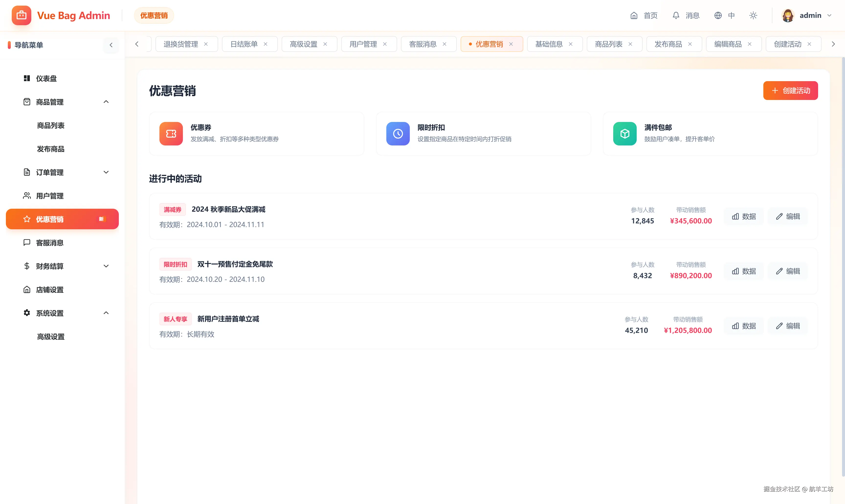Toggle light/dark theme sun icon
This screenshot has height=504, width=845.
tap(753, 16)
